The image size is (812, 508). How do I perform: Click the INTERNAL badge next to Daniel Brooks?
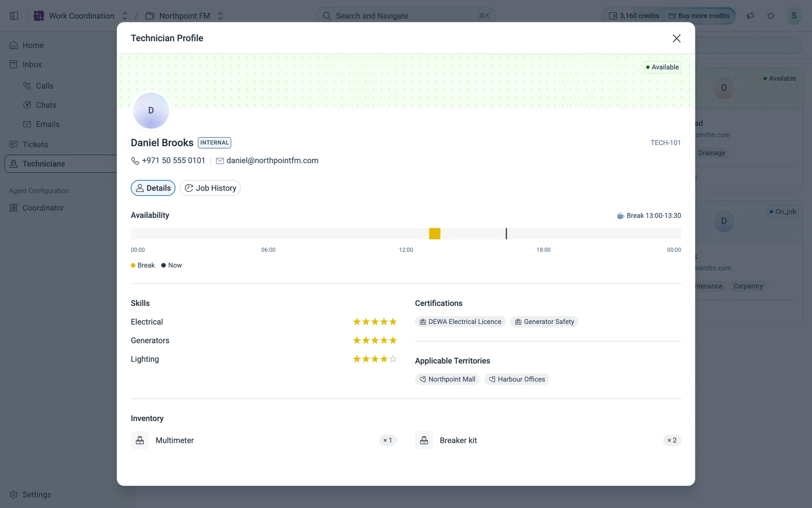214,143
